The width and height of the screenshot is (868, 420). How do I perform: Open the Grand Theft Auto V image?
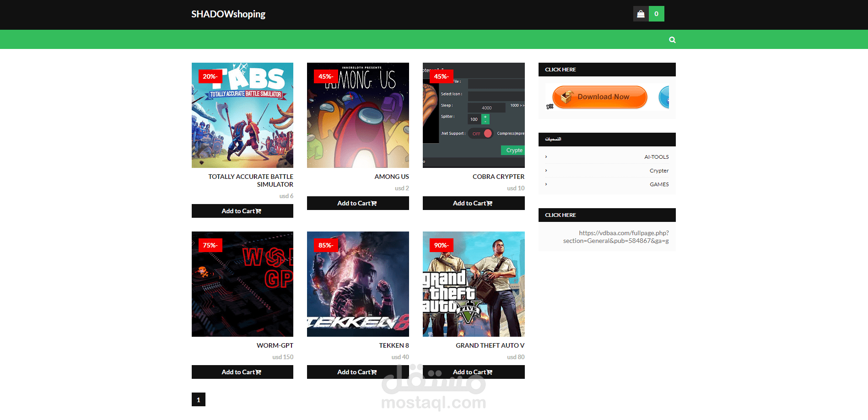tap(474, 284)
